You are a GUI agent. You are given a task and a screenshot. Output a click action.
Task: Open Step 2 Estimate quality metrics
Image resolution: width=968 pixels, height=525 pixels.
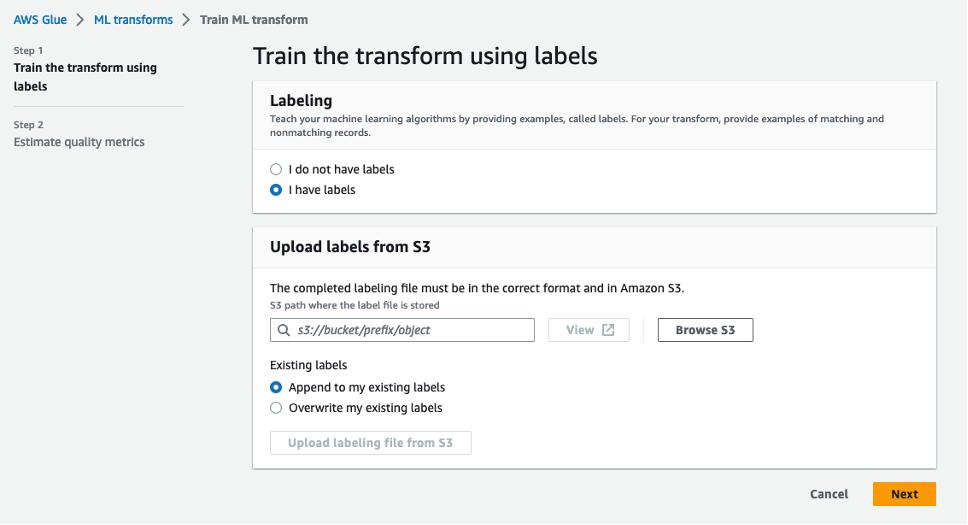tap(79, 142)
